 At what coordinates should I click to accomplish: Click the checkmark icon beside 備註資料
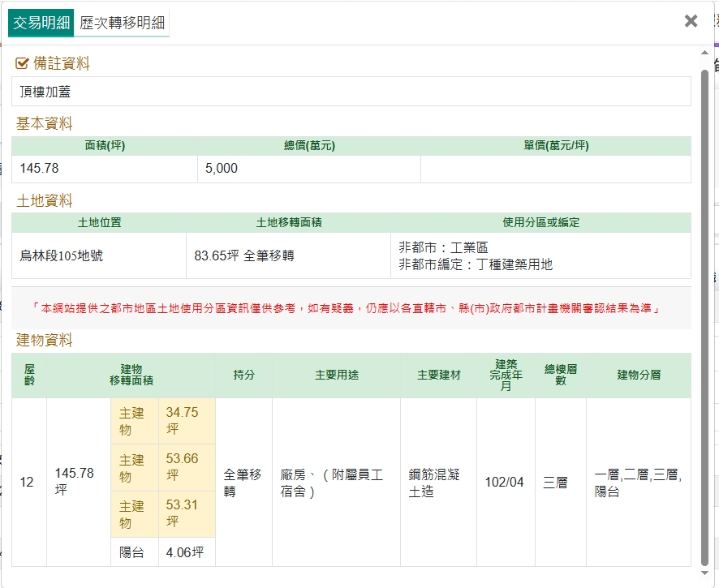tap(23, 63)
